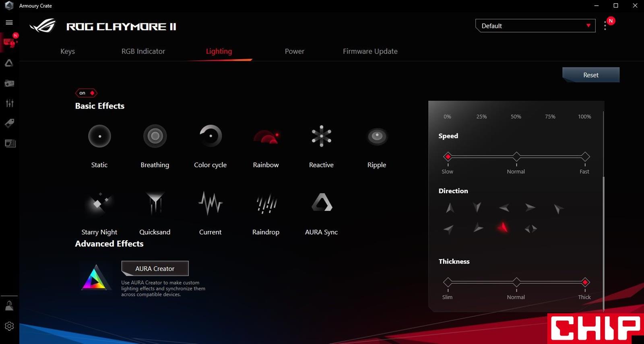
Task: Open the Default profile dropdown
Action: (x=535, y=26)
